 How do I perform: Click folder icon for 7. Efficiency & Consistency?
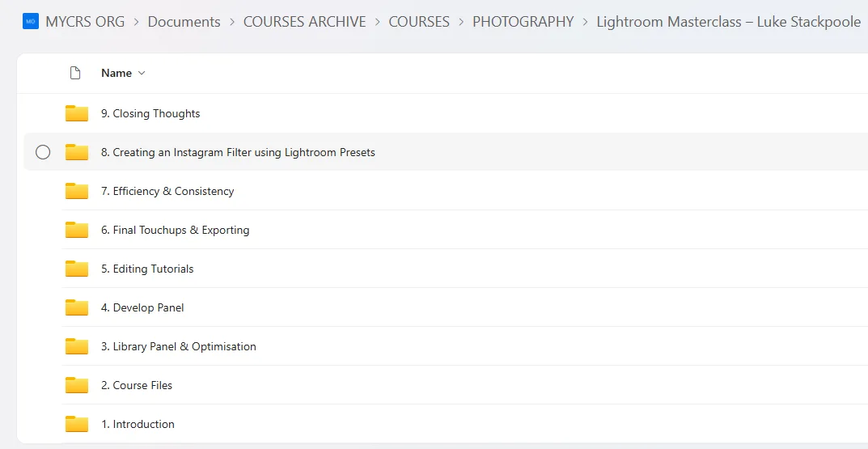[77, 191]
